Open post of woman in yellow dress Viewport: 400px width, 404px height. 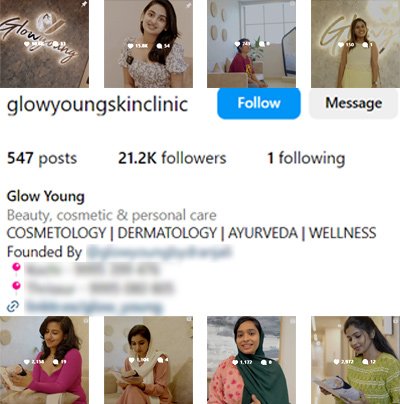(x=356, y=44)
